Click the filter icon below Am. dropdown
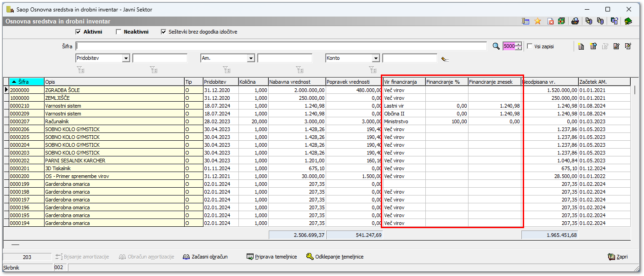644x276 pixels. coord(226,70)
